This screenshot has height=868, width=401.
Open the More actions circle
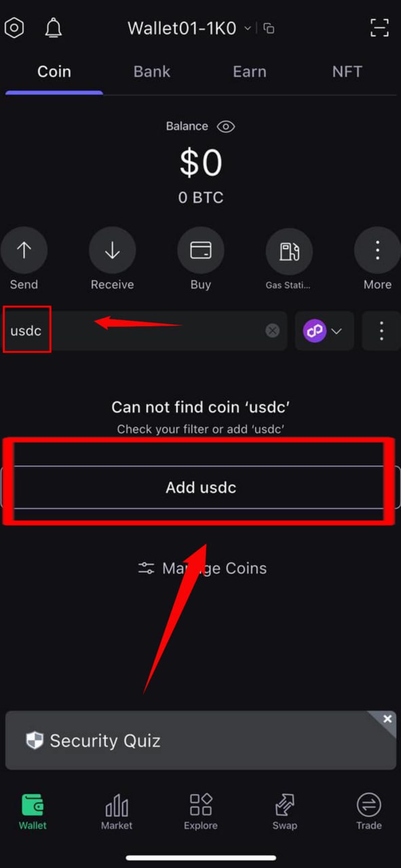point(377,251)
